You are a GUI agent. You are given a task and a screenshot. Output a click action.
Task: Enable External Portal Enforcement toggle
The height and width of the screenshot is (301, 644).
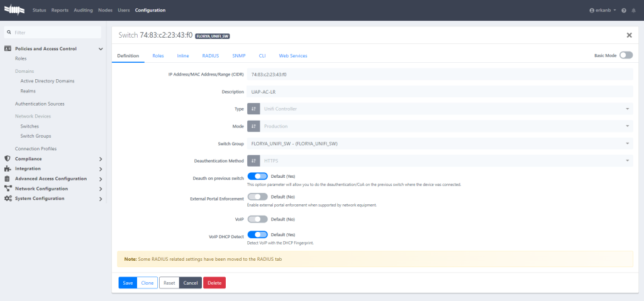pos(258,197)
